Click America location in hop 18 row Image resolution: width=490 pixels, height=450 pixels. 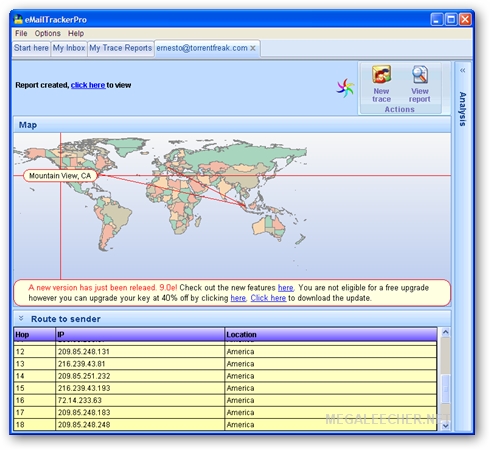point(331,425)
